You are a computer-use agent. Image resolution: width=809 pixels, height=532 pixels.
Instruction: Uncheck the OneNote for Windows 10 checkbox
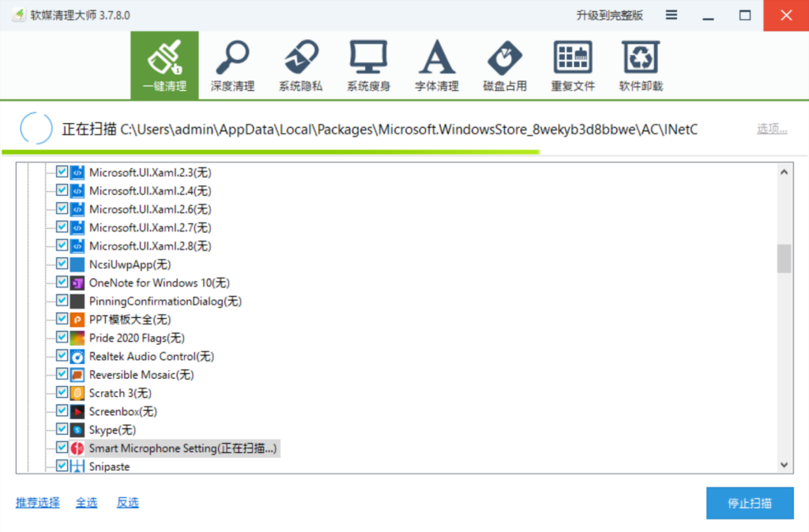(x=62, y=283)
